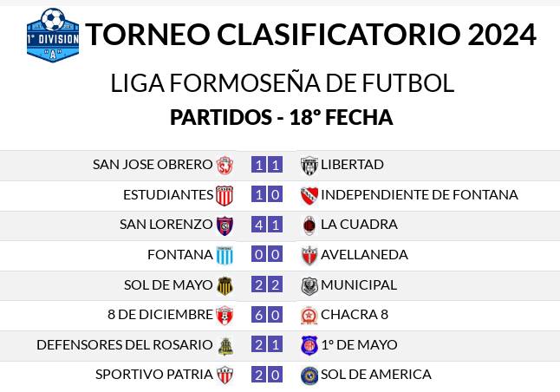Screen dimensions: 560x392
Task: Click the San Lorenzo team crest
Action: point(225,225)
